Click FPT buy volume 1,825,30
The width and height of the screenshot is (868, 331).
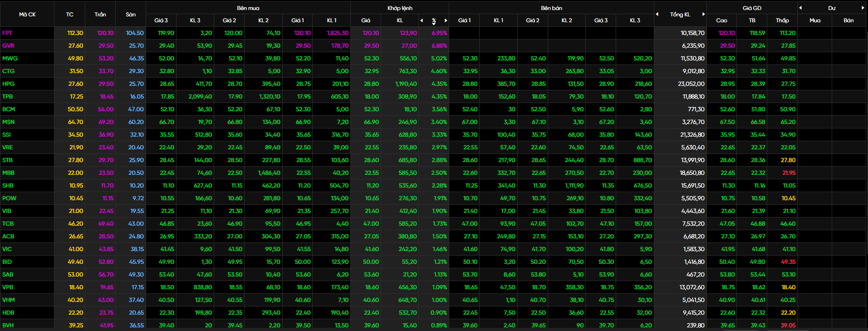click(338, 33)
